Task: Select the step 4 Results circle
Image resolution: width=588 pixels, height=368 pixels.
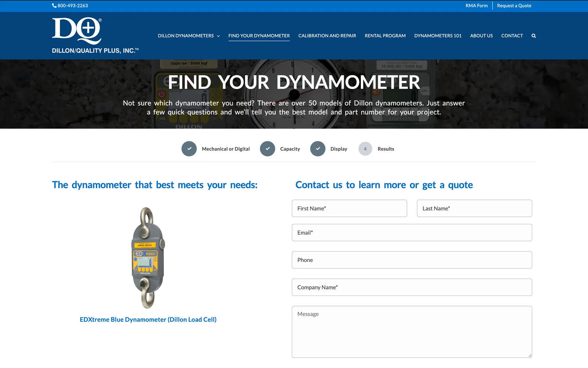Action: click(x=365, y=149)
